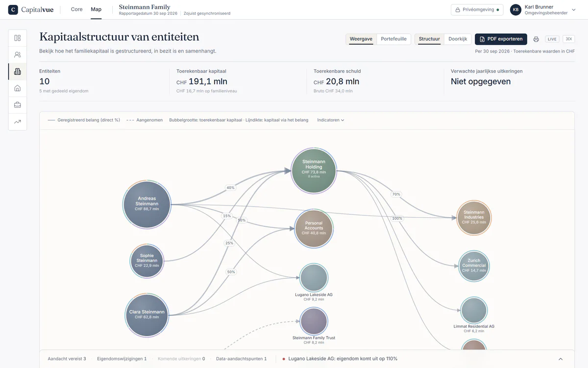The height and width of the screenshot is (368, 588).
Task: Open Eigendomswijzigingen 1 filter
Action: coord(122,359)
